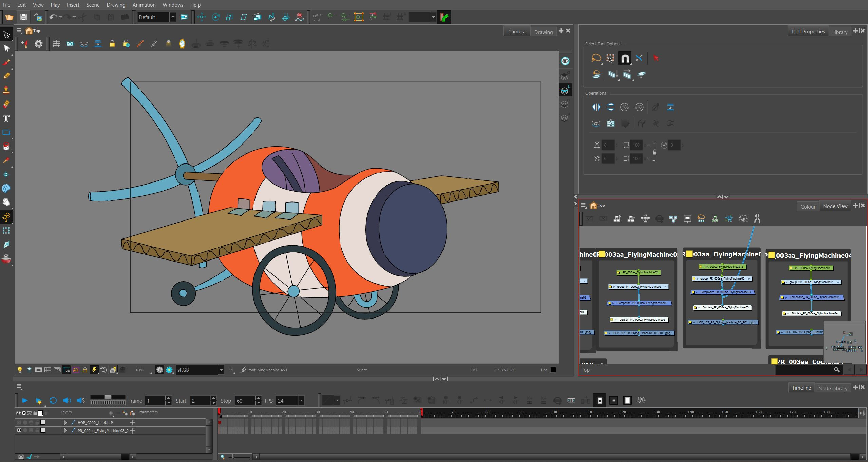This screenshot has width=868, height=462.
Task: Click the Save icon in main toolbar
Action: (23, 17)
